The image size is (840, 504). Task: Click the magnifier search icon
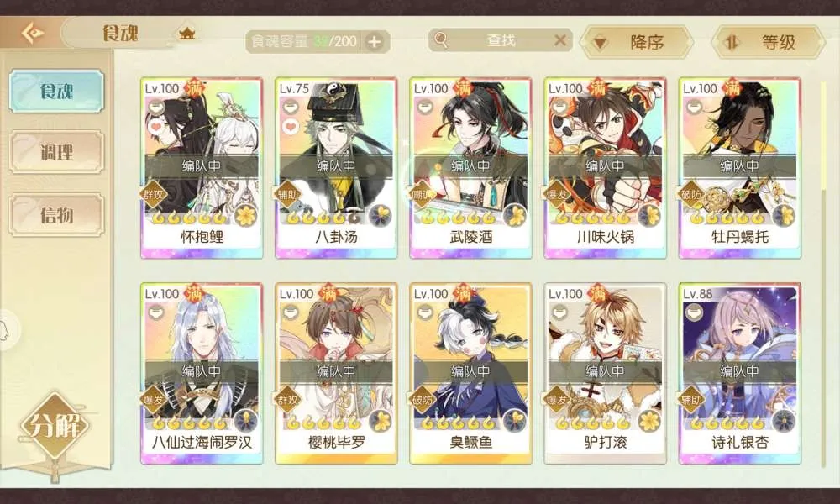(440, 39)
